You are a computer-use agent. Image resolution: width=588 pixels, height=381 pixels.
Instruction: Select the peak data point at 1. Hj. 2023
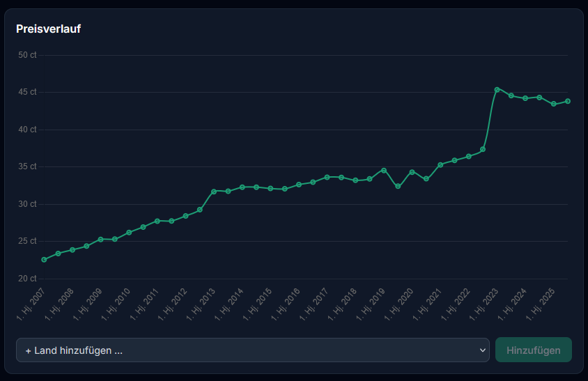point(497,90)
